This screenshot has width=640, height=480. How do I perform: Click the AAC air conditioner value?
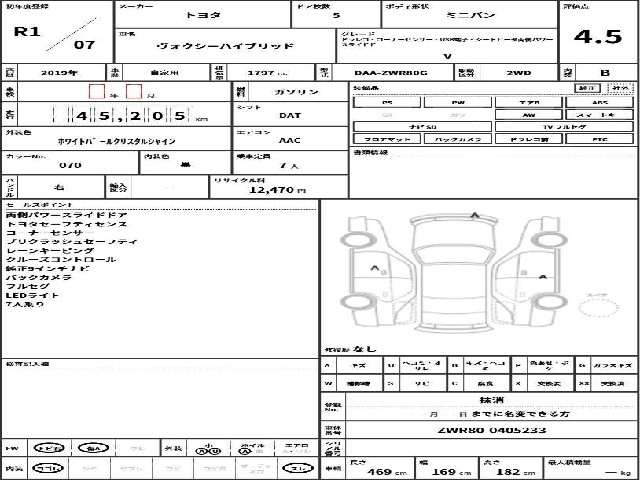tap(290, 140)
